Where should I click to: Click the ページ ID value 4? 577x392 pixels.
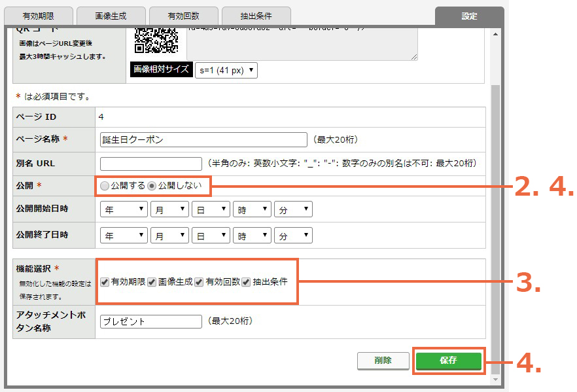tap(101, 117)
